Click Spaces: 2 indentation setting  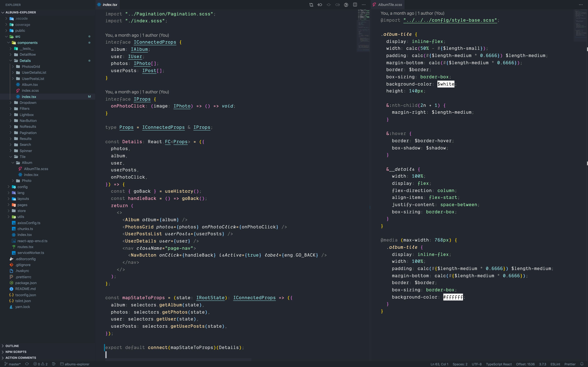460,364
